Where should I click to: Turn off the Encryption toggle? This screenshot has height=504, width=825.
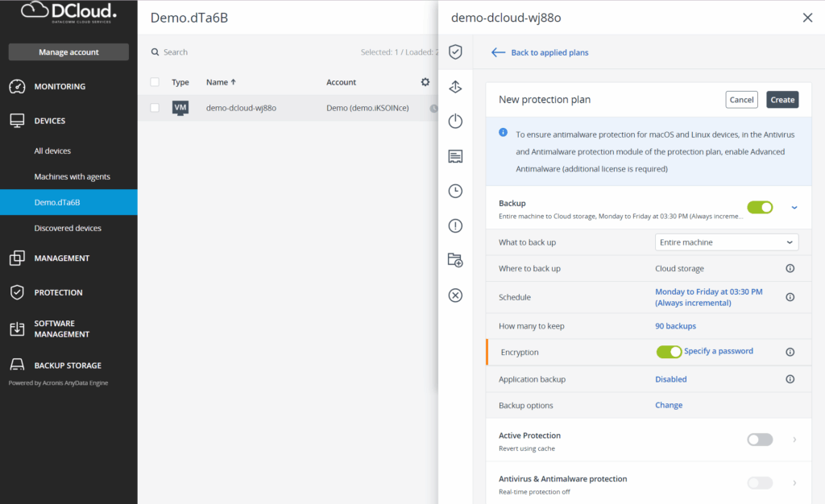[669, 352]
